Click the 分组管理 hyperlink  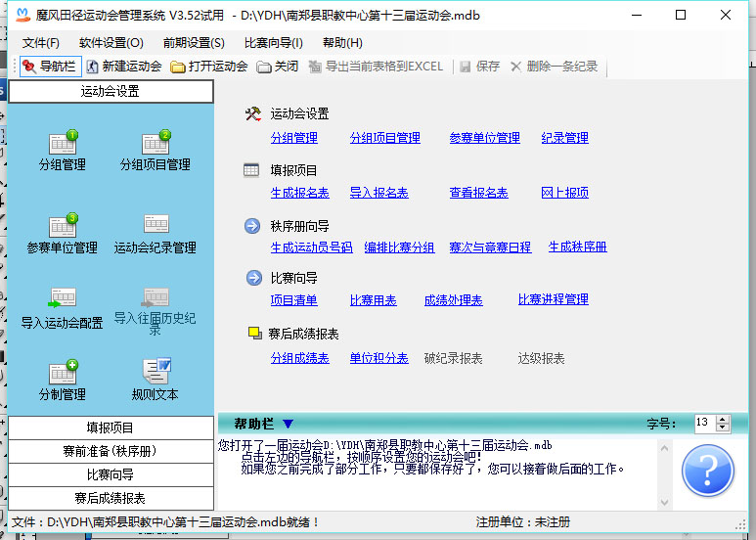294,138
